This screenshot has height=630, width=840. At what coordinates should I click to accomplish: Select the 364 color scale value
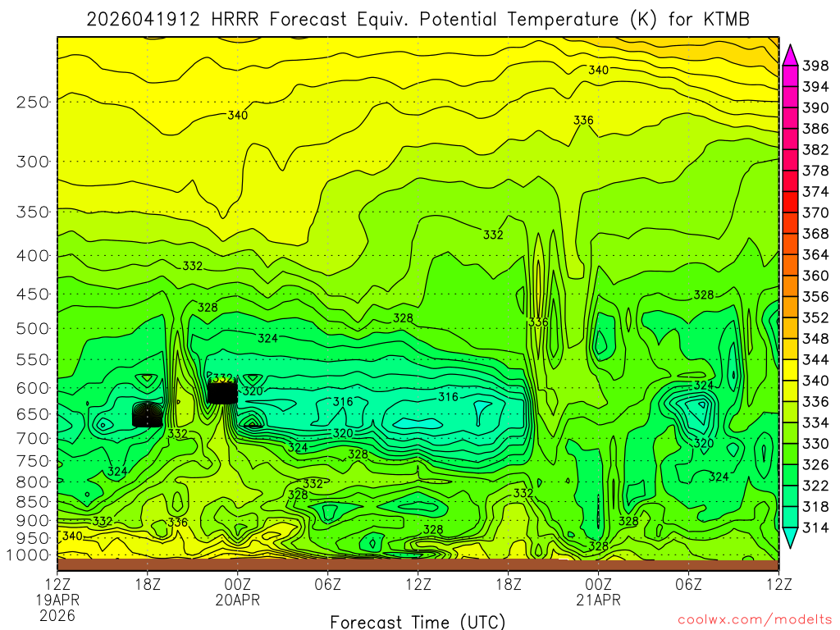815,254
